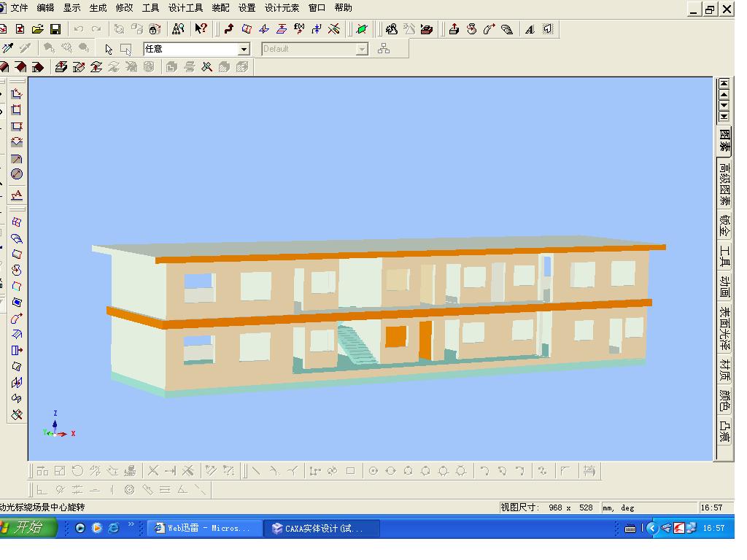Image resolution: width=747 pixels, height=560 pixels.
Task: Open the 设计元素 menu
Action: (x=282, y=8)
